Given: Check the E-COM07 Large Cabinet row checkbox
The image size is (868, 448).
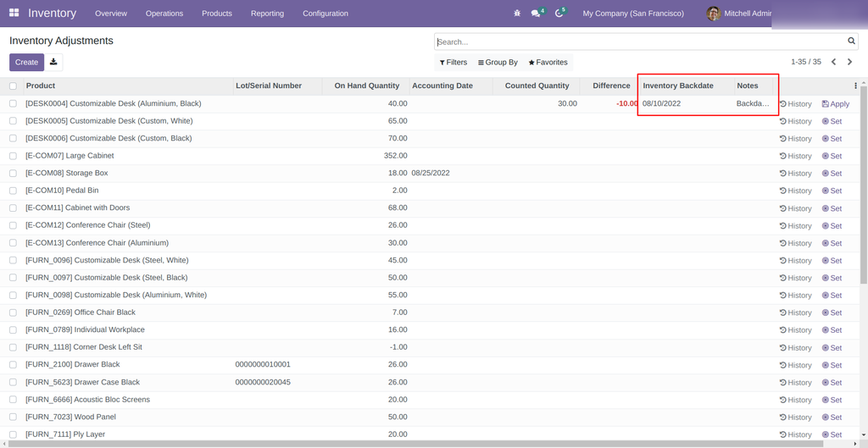Looking at the screenshot, I should 13,156.
